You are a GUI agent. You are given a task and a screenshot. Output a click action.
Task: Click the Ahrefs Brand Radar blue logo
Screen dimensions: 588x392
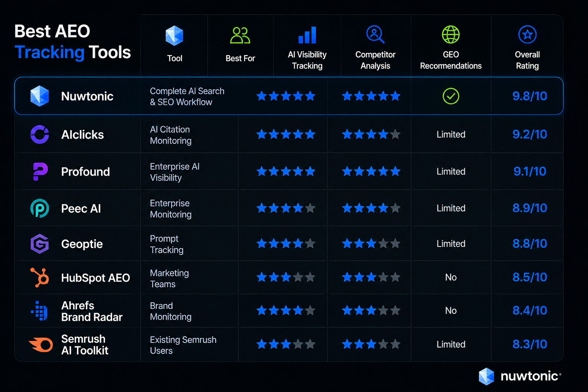click(39, 310)
